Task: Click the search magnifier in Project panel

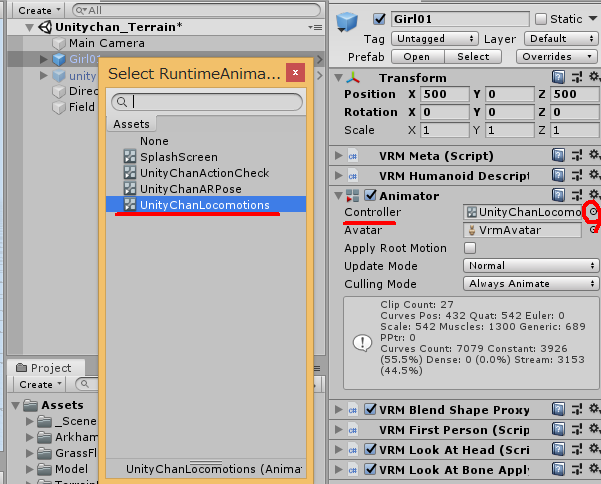Action: coord(85,384)
